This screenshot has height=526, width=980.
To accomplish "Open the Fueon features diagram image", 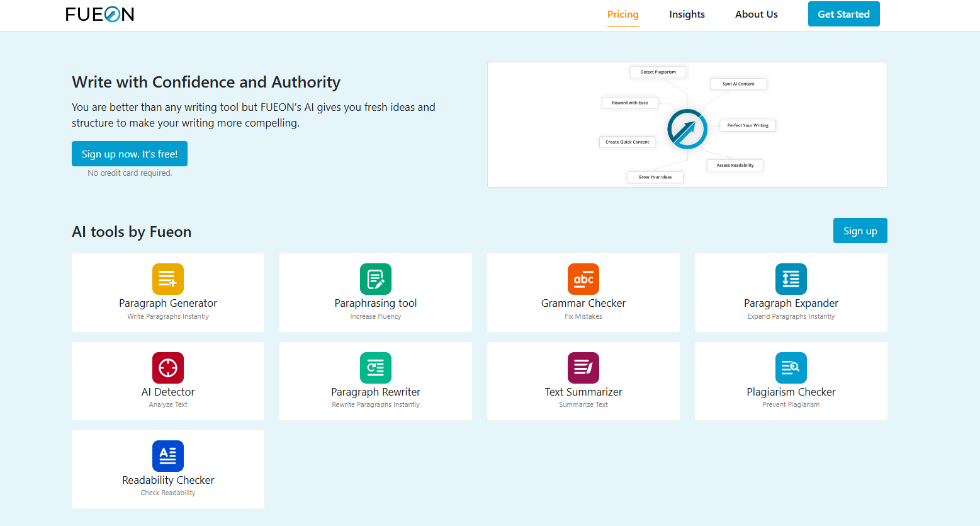I will click(x=687, y=125).
